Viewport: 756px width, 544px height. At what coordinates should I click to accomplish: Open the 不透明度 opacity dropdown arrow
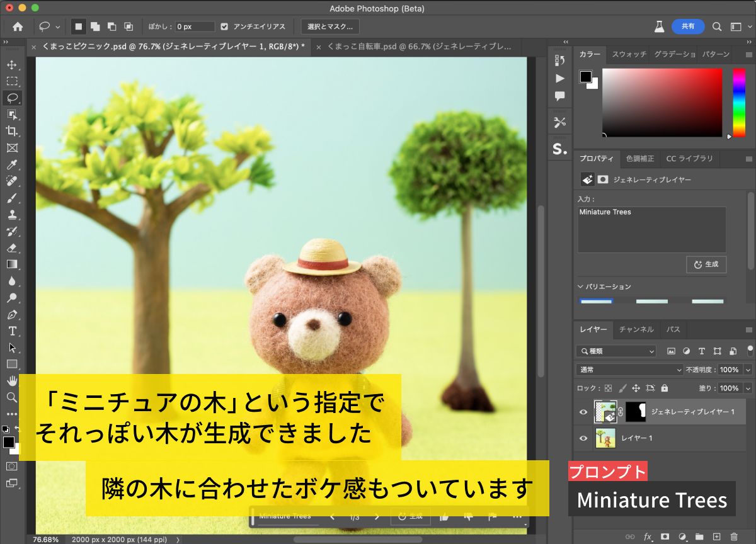click(x=748, y=370)
